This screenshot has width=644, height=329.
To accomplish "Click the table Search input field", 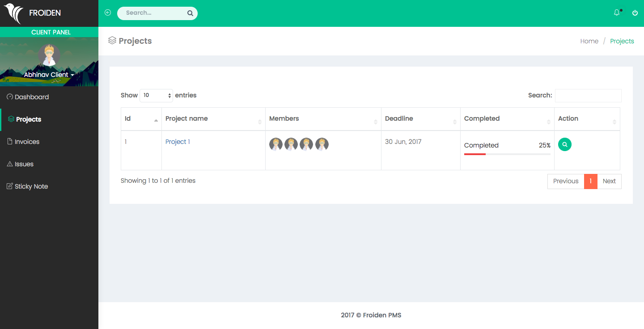I will 588,95.
